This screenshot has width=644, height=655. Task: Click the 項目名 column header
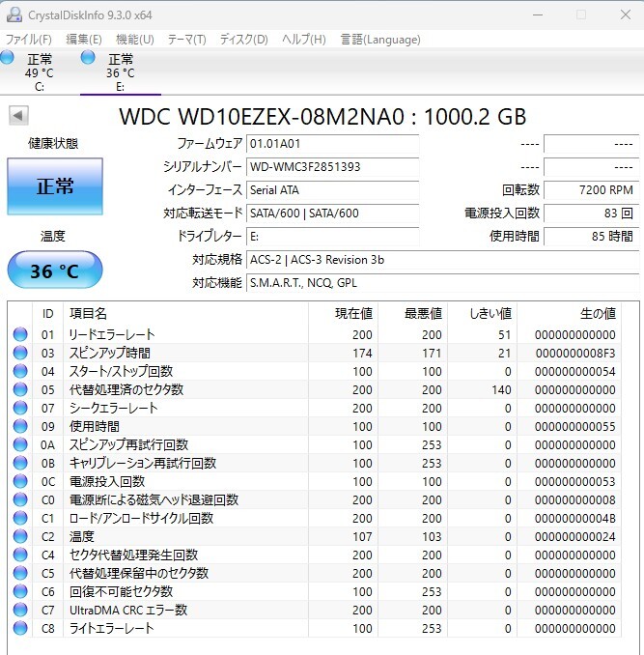185,313
